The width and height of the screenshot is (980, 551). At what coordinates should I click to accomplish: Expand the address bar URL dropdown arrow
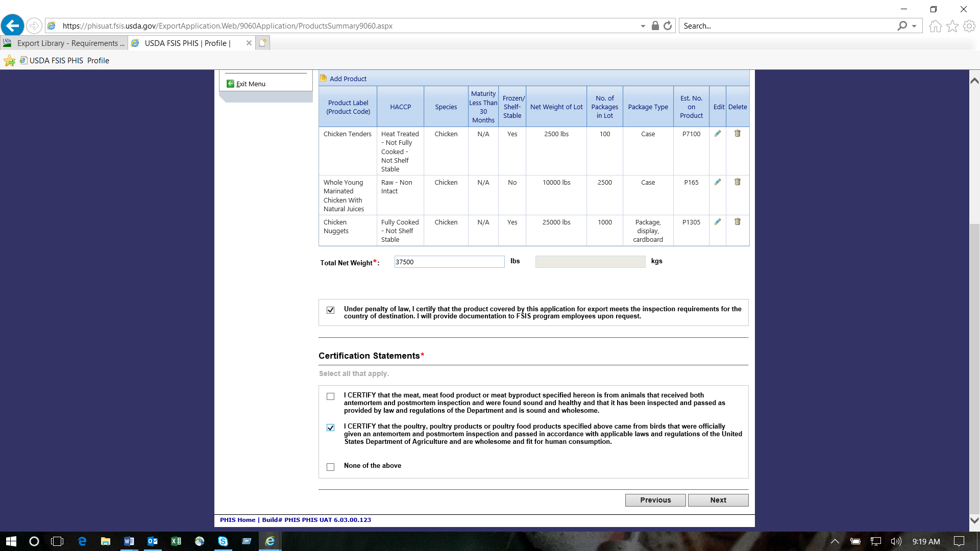point(643,26)
